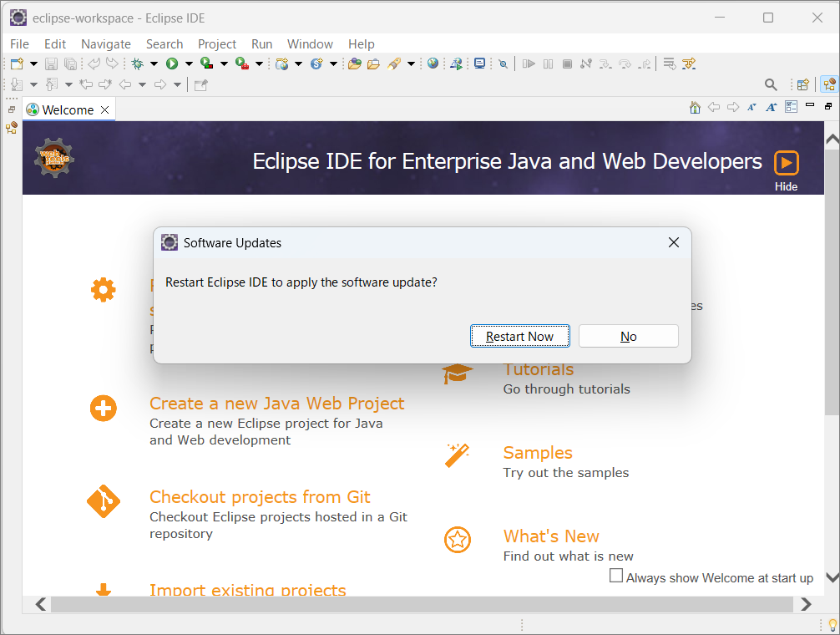Viewport: 840px width, 635px height.
Task: Click the Debug bug icon
Action: tap(138, 63)
